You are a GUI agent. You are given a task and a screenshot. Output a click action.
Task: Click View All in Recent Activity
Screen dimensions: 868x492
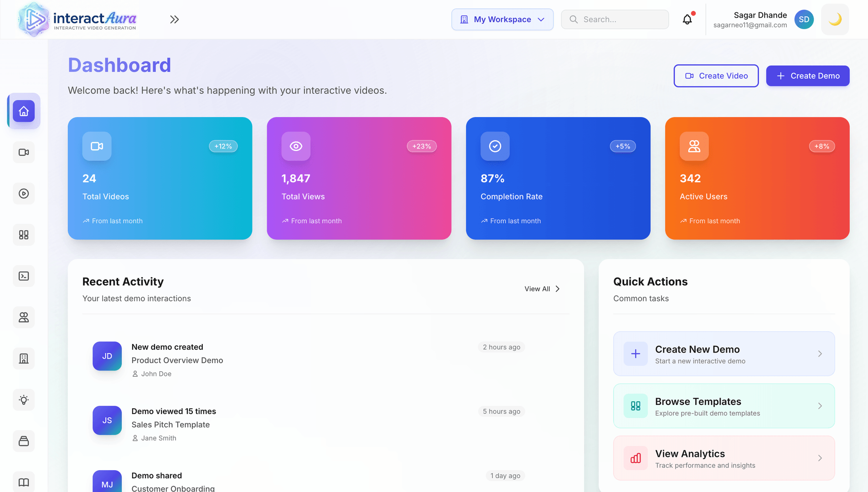pyautogui.click(x=542, y=289)
